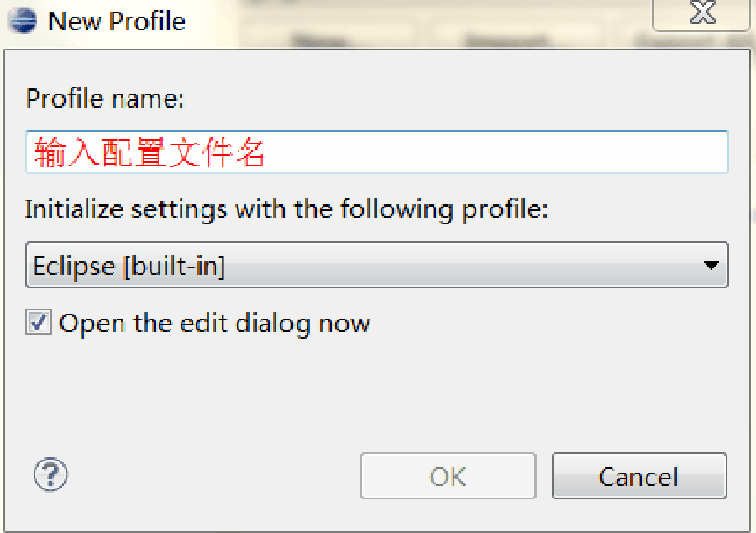Screen dimensions: 756x533
Task: Uncheck the Open the edit dialog checkbox
Action: tap(39, 323)
